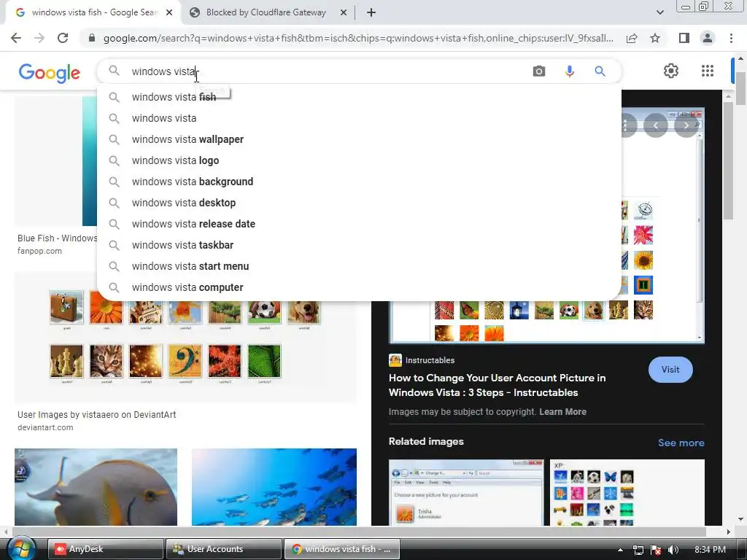
Task: Click the share page icon
Action: [x=632, y=38]
